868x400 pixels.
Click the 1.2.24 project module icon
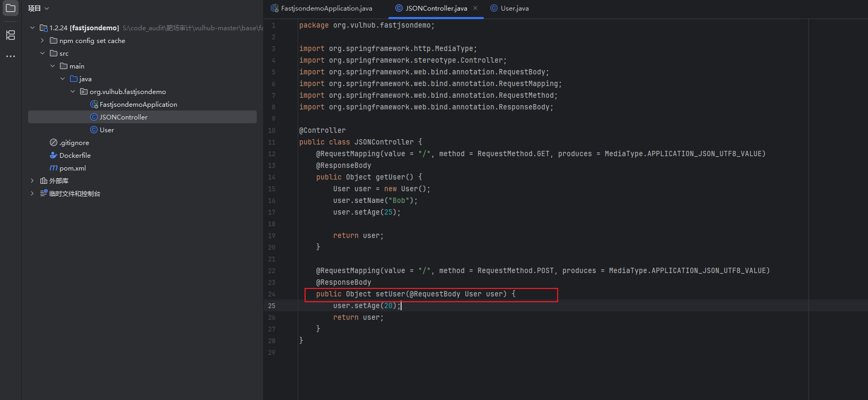point(44,28)
